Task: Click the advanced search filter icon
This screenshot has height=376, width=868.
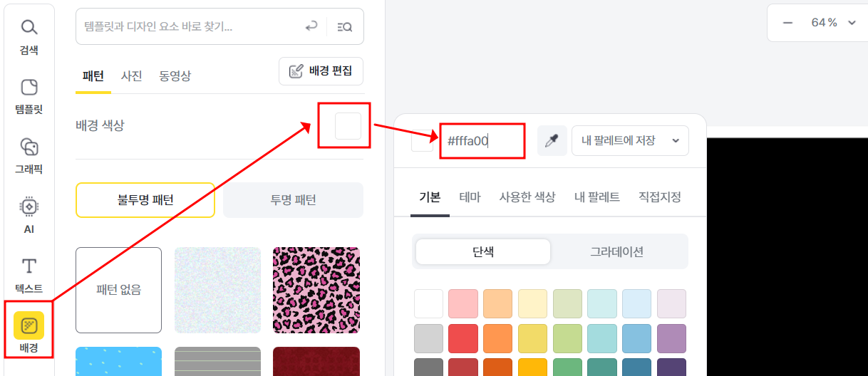Action: tap(345, 26)
